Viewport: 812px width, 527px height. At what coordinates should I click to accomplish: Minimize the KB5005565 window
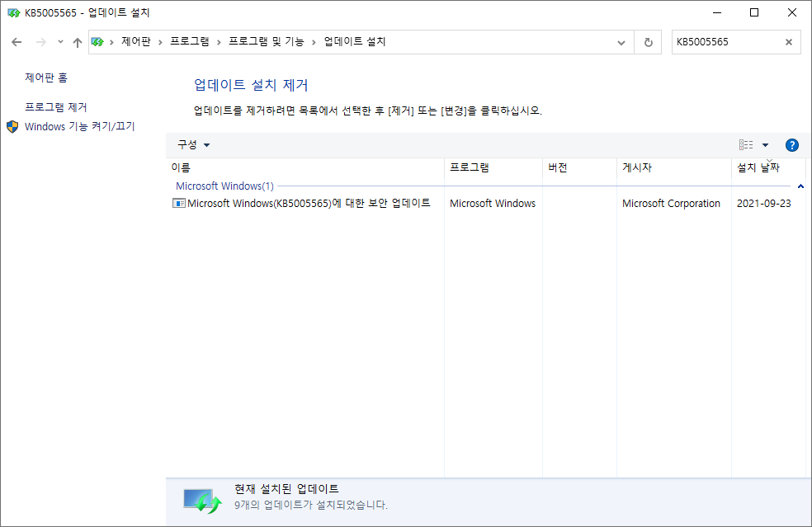[717, 12]
